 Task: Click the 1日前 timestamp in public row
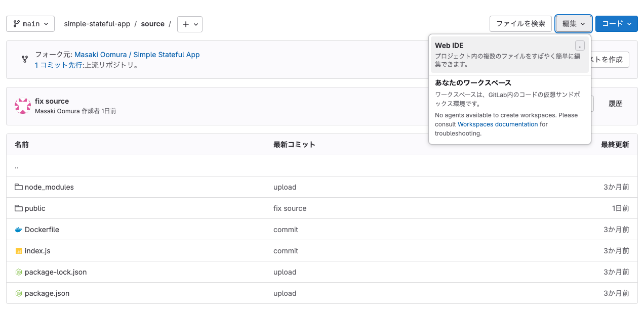click(x=621, y=208)
